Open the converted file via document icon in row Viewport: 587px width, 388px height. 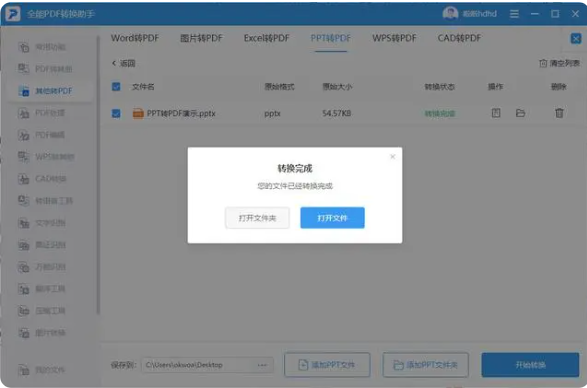click(496, 113)
